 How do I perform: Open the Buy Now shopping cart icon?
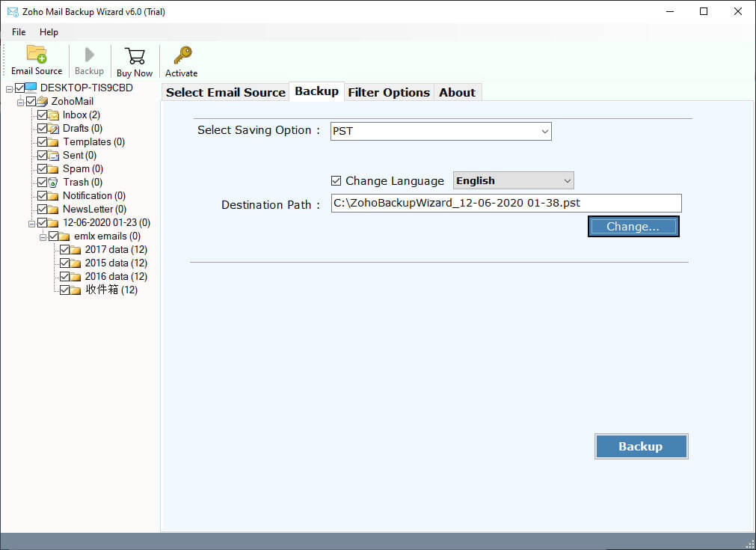pyautogui.click(x=135, y=56)
